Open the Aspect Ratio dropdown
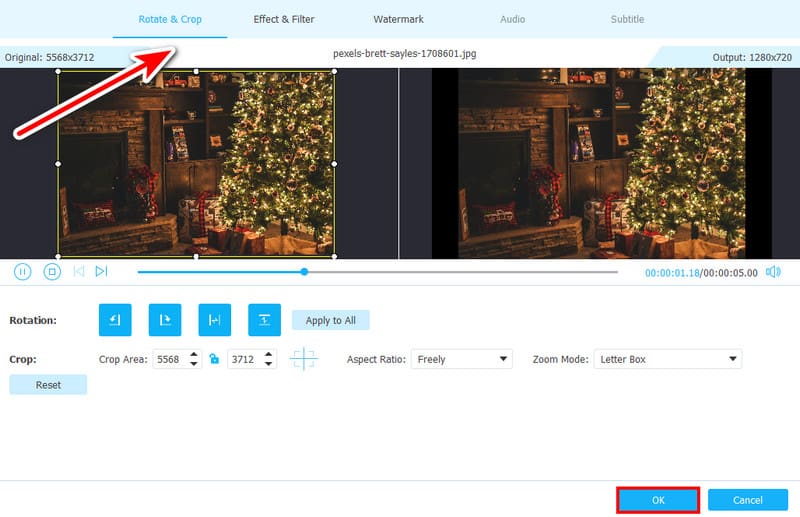The height and width of the screenshot is (517, 800). click(x=461, y=359)
